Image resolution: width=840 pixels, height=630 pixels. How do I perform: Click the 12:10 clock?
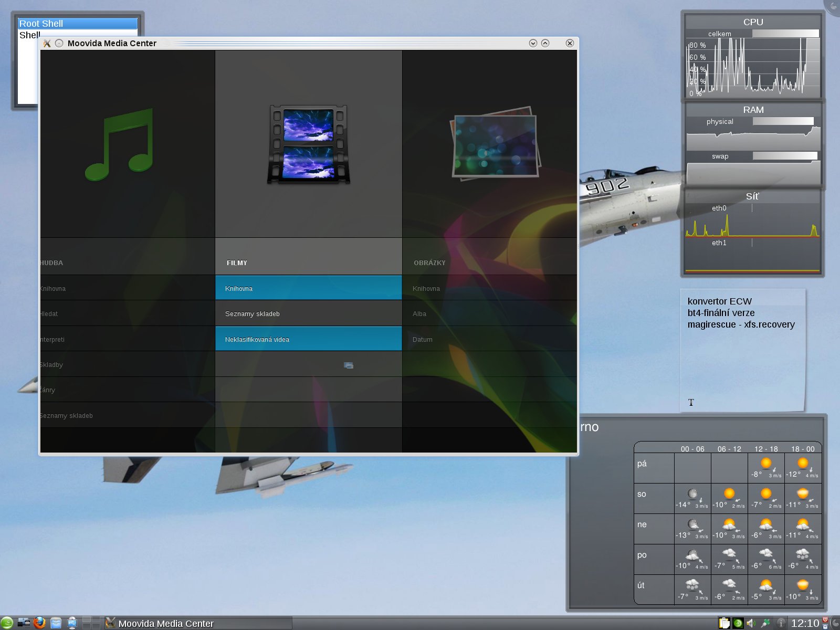[805, 623]
